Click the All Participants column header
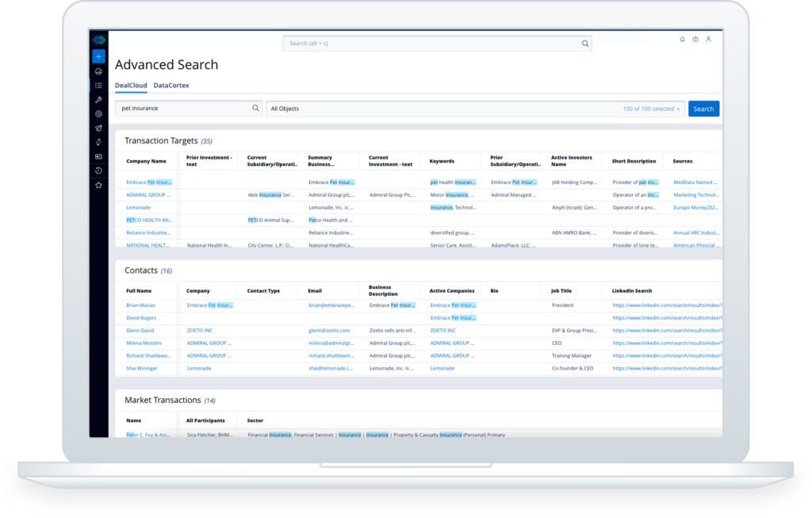Viewport: 812px width, 518px height. (205, 420)
